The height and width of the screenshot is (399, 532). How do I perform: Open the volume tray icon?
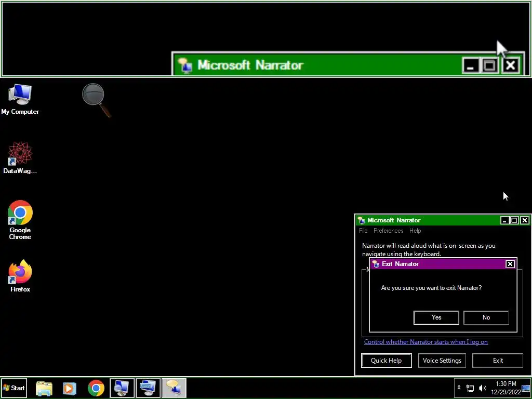(482, 388)
